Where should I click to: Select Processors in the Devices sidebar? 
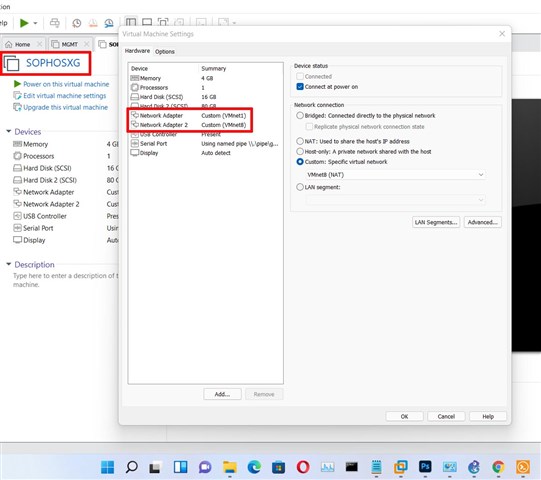(x=38, y=156)
